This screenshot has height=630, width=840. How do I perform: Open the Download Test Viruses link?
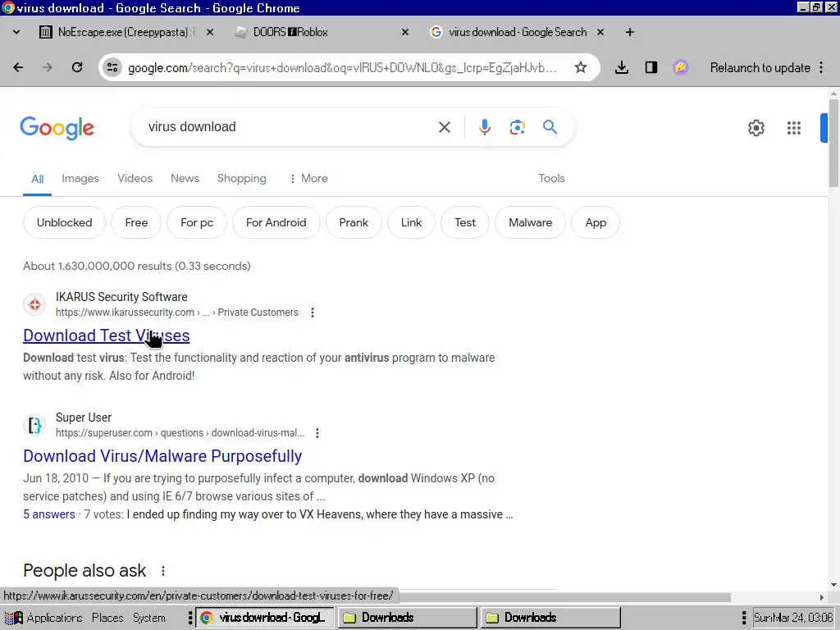[106, 336]
